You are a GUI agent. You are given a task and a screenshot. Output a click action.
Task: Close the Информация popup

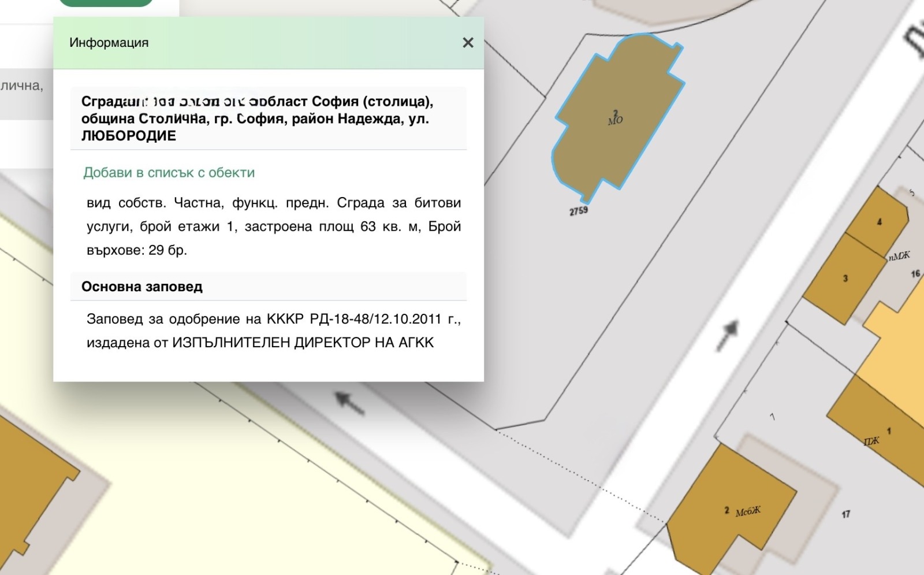pos(468,43)
